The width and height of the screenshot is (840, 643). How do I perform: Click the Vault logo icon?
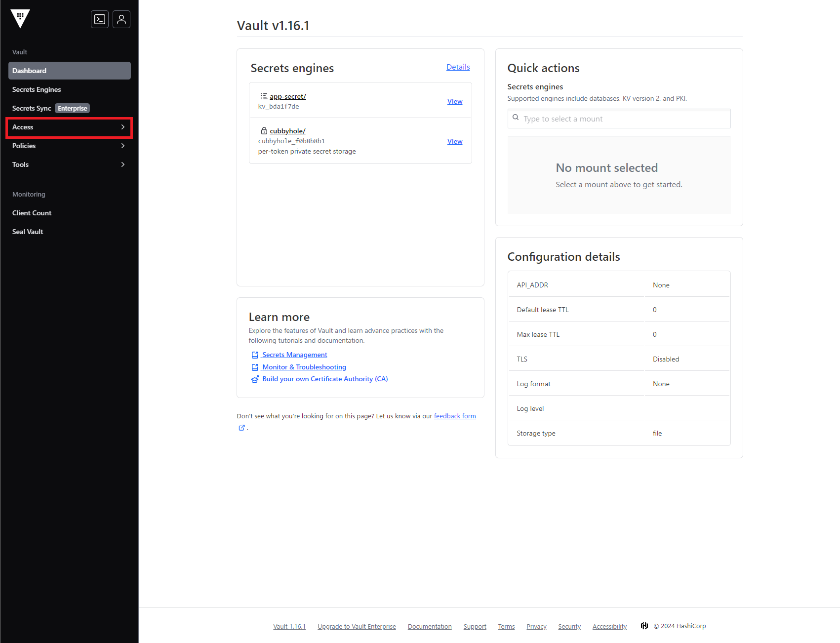[20, 19]
